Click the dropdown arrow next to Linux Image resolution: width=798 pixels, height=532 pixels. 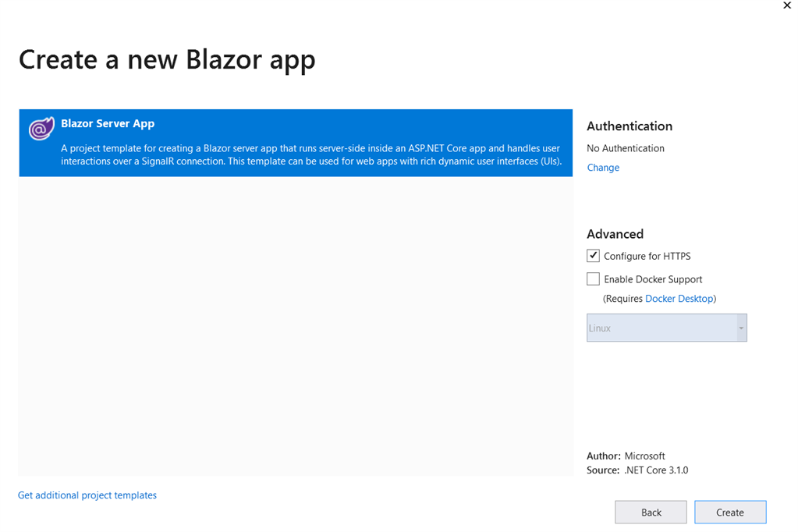[x=739, y=328]
